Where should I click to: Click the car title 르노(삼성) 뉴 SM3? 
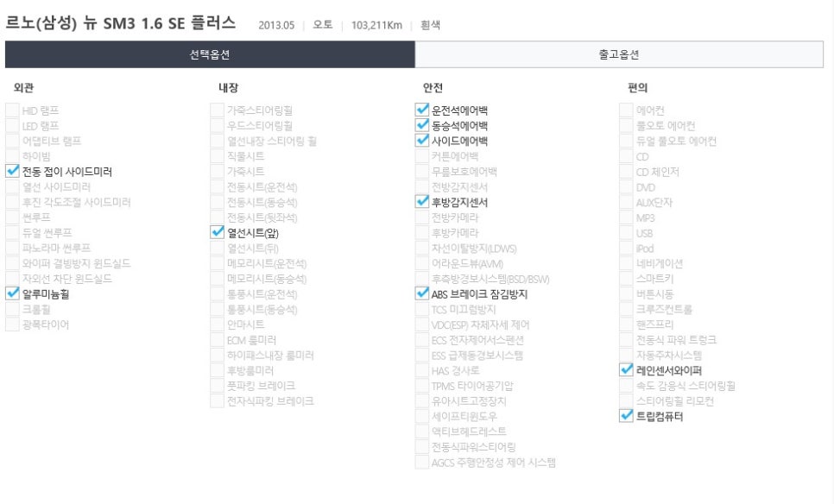pos(120,22)
